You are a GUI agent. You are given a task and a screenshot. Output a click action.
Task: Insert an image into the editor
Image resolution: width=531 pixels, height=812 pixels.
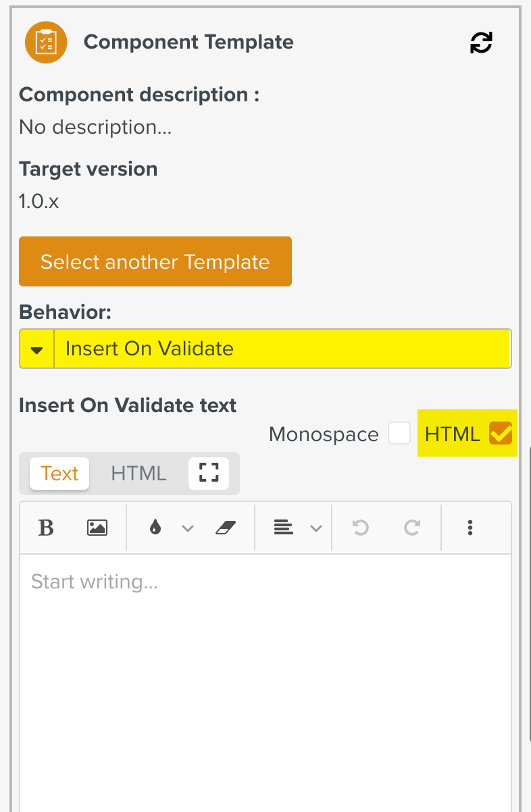(x=97, y=528)
